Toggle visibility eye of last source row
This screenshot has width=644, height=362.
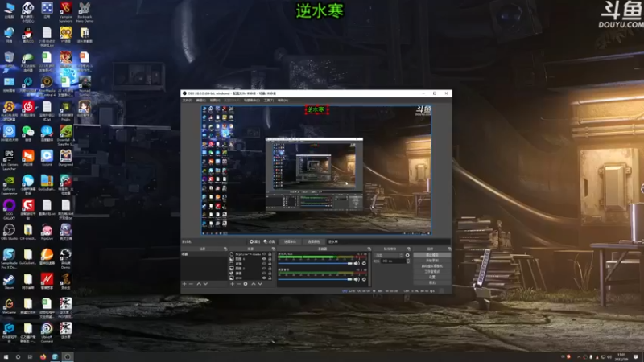click(265, 278)
